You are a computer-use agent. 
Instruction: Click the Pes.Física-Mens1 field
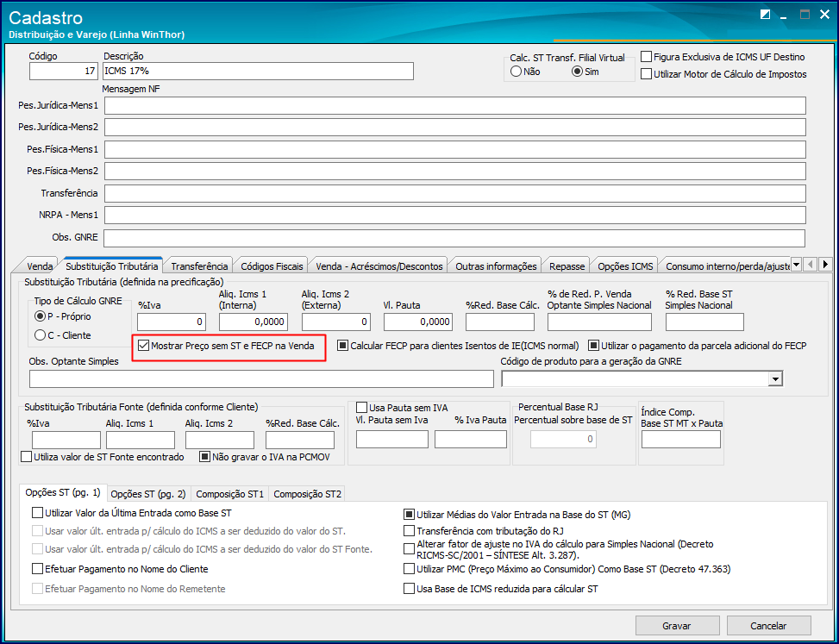click(x=454, y=149)
